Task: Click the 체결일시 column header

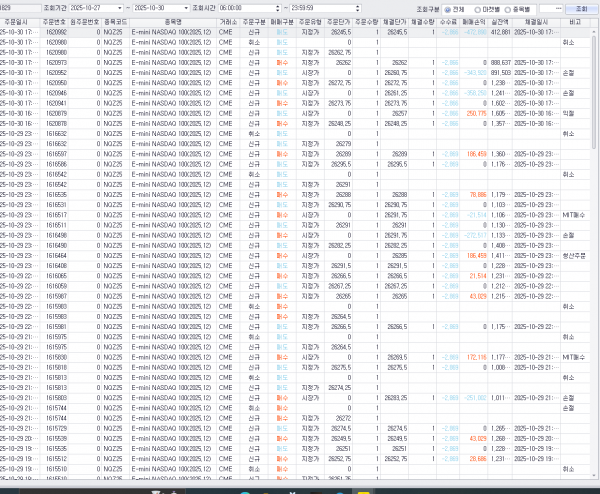Action: point(536,22)
